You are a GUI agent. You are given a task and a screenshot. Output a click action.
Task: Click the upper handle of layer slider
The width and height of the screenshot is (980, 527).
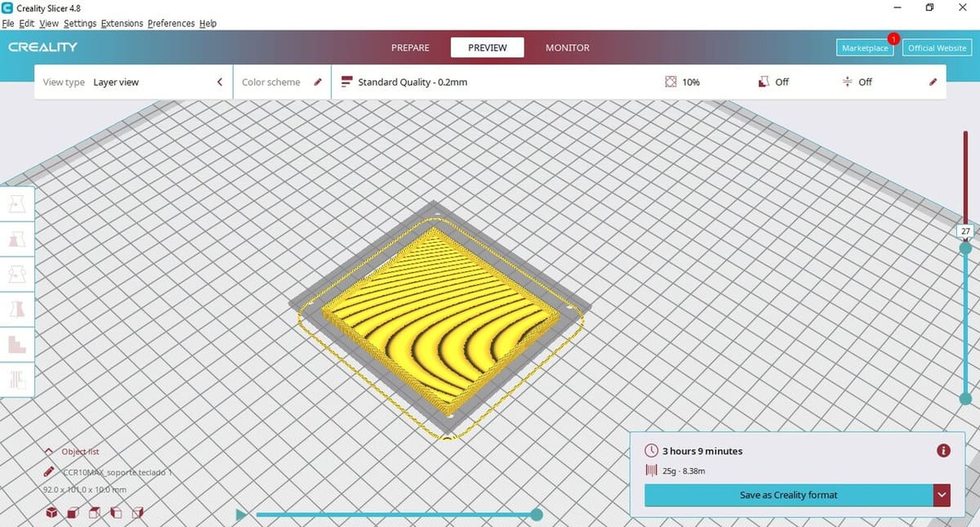tap(965, 248)
